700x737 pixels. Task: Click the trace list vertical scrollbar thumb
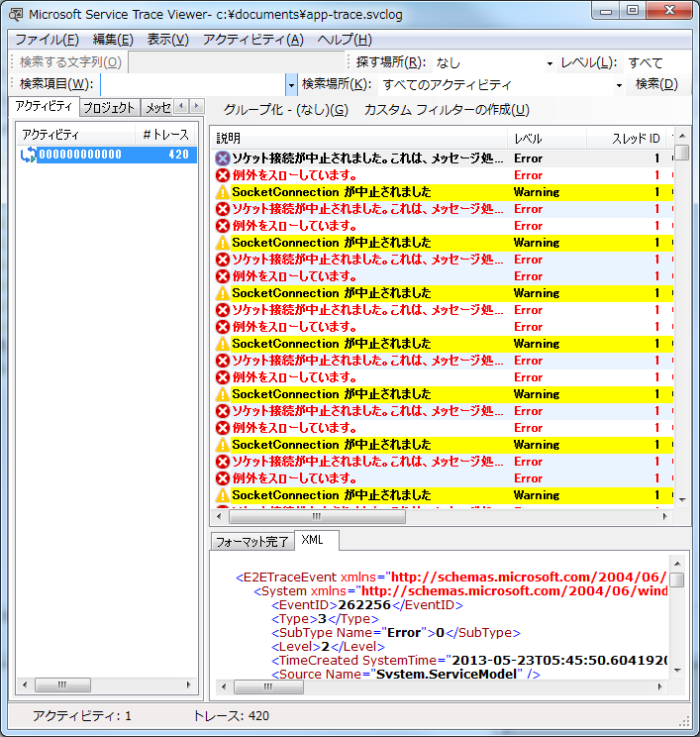682,153
